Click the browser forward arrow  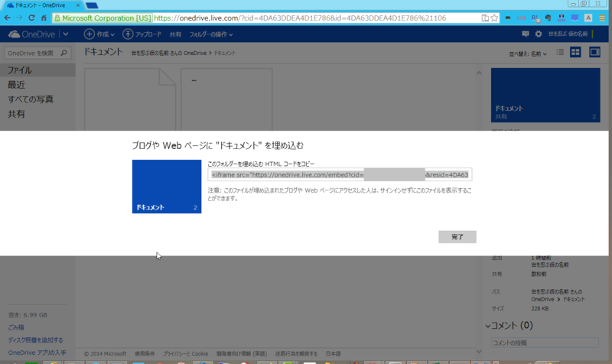click(19, 18)
